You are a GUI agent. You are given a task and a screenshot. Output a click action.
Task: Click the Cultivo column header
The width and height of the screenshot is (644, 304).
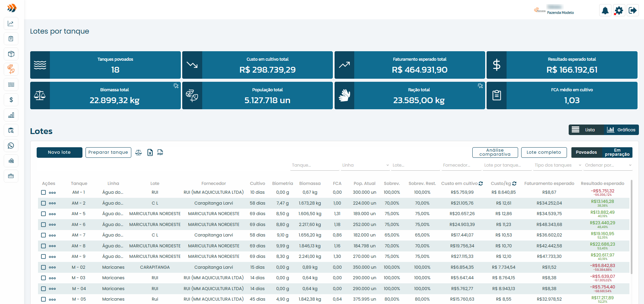[258, 184]
